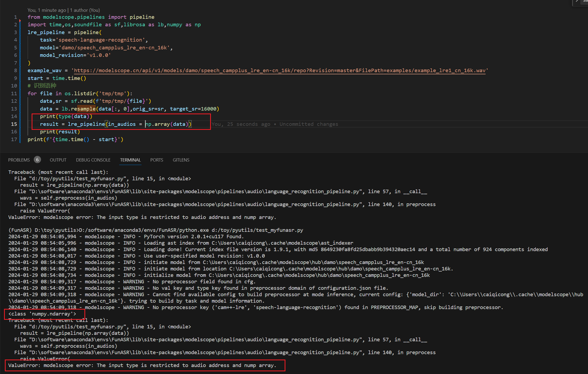The height and width of the screenshot is (374, 588).
Task: Show the GITLENS panel tab
Action: (x=181, y=160)
